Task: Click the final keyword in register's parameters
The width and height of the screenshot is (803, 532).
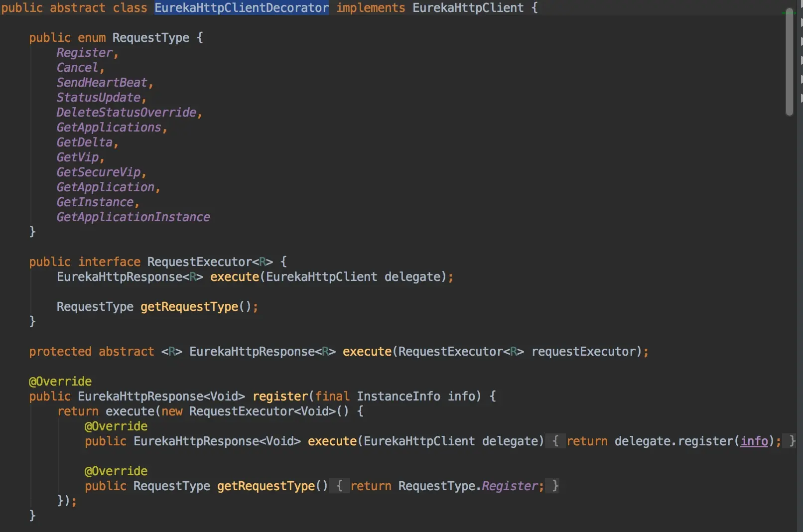Action: (x=332, y=397)
